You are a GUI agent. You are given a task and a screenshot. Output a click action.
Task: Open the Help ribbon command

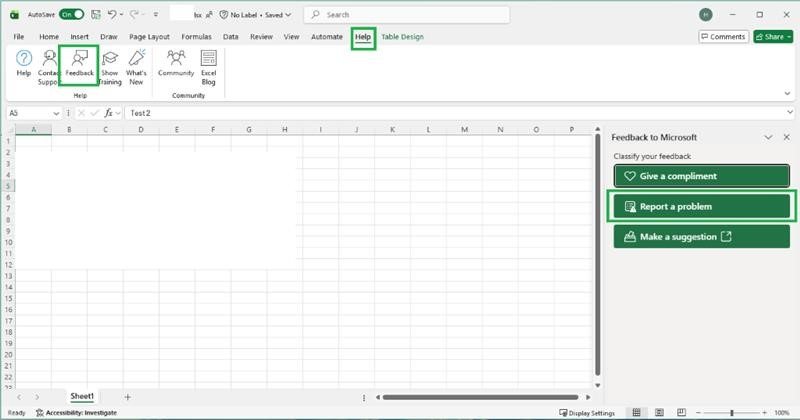(23, 64)
